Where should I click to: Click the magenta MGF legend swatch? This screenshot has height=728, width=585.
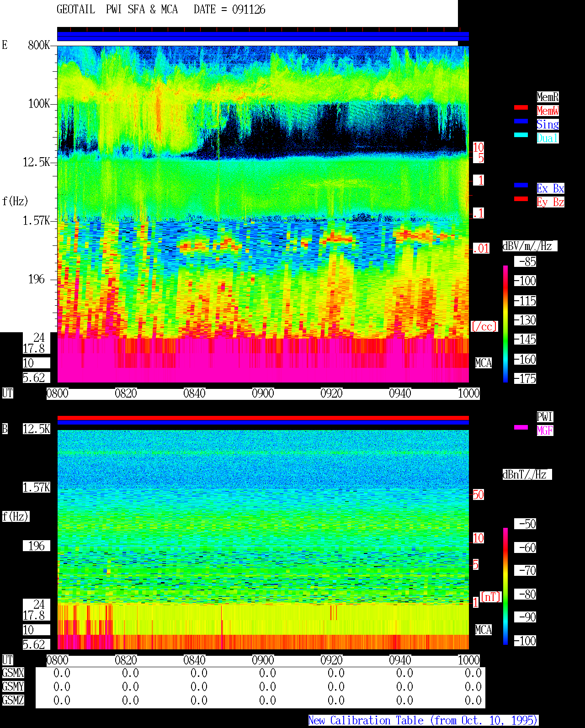coord(521,427)
